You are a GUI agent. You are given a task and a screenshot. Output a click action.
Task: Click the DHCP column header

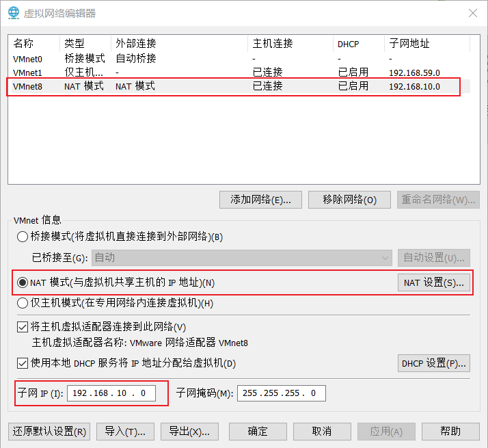[x=359, y=43]
